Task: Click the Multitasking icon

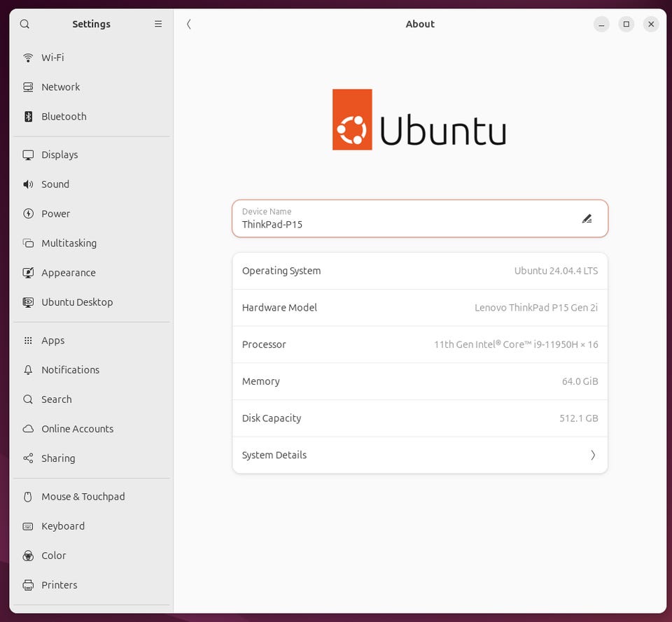Action: [x=28, y=243]
